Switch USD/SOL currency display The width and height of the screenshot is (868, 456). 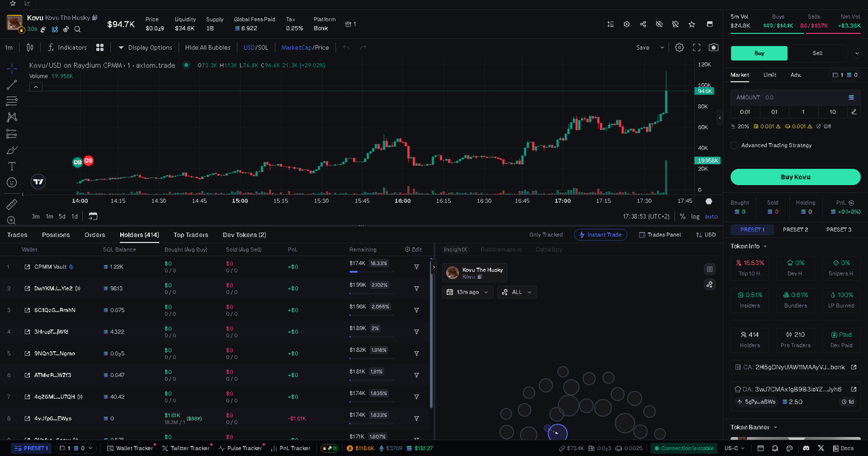[256, 48]
